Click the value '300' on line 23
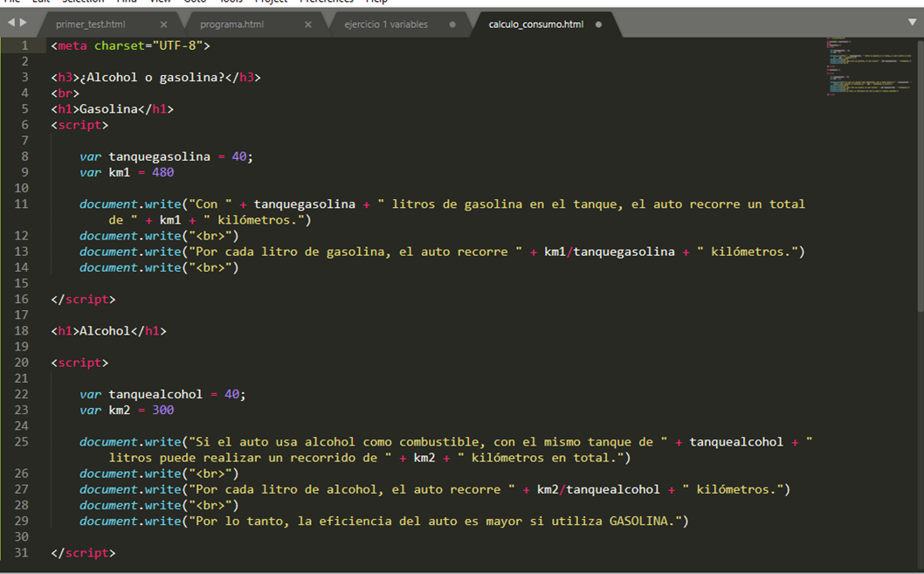 163,410
